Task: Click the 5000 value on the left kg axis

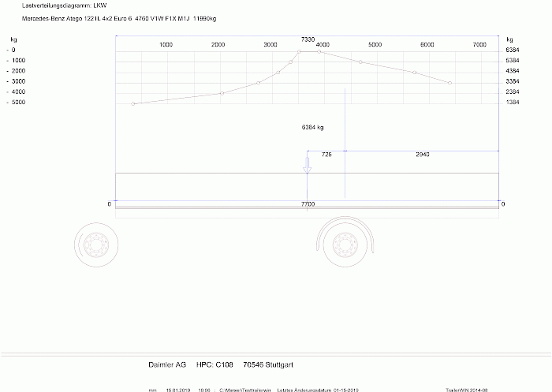Action: pyautogui.click(x=18, y=103)
